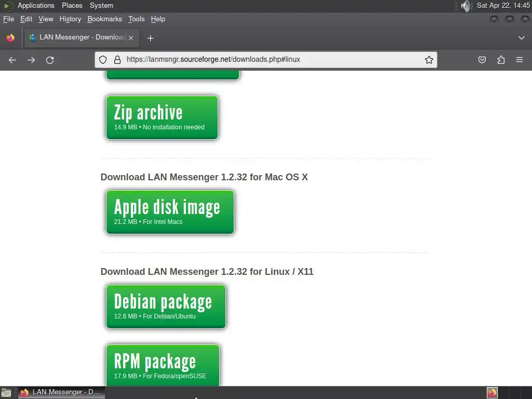
Task: Go back to the previous page
Action: (12, 60)
